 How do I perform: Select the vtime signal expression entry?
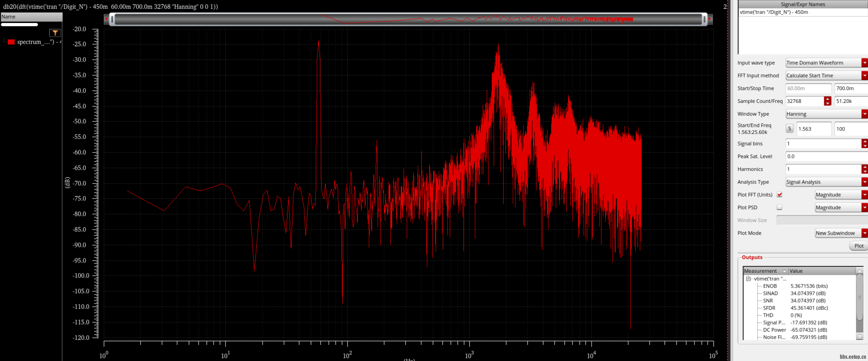pyautogui.click(x=774, y=12)
